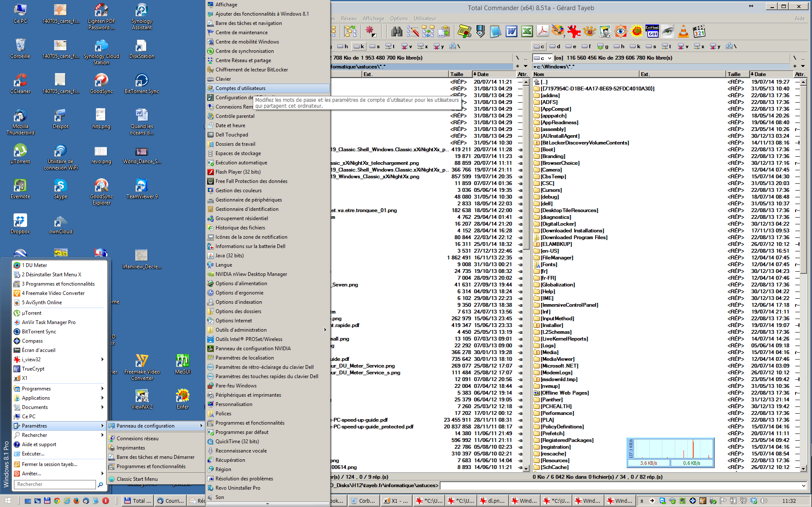This screenshot has width=812, height=507.
Task: Open Options d'alimentation entry
Action: click(x=268, y=283)
